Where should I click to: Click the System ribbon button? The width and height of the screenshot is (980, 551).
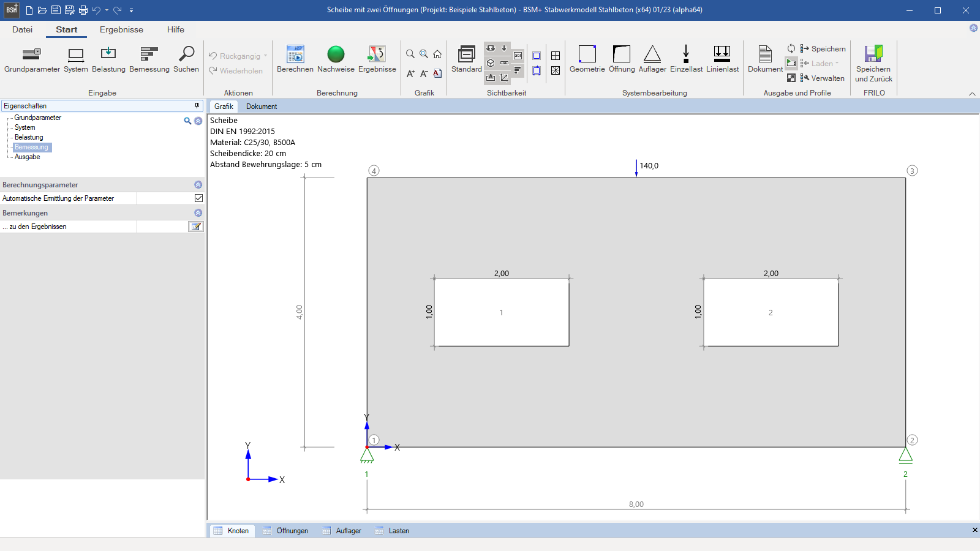click(x=76, y=59)
